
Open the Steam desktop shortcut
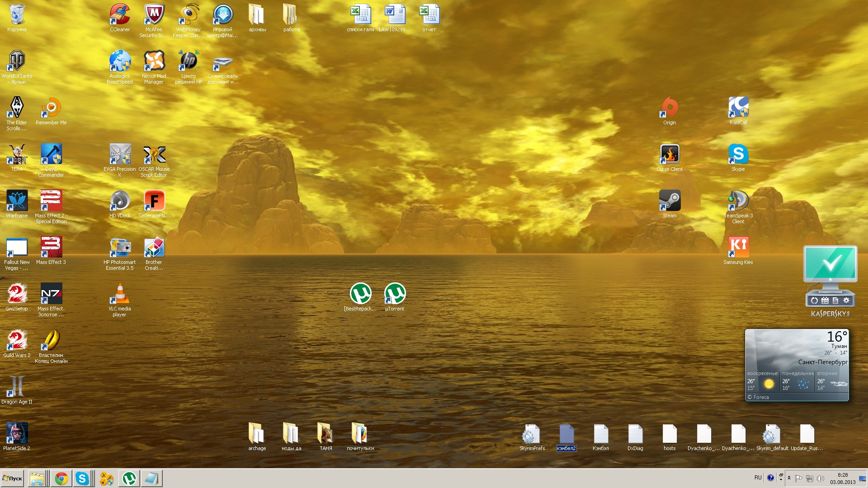pyautogui.click(x=670, y=201)
